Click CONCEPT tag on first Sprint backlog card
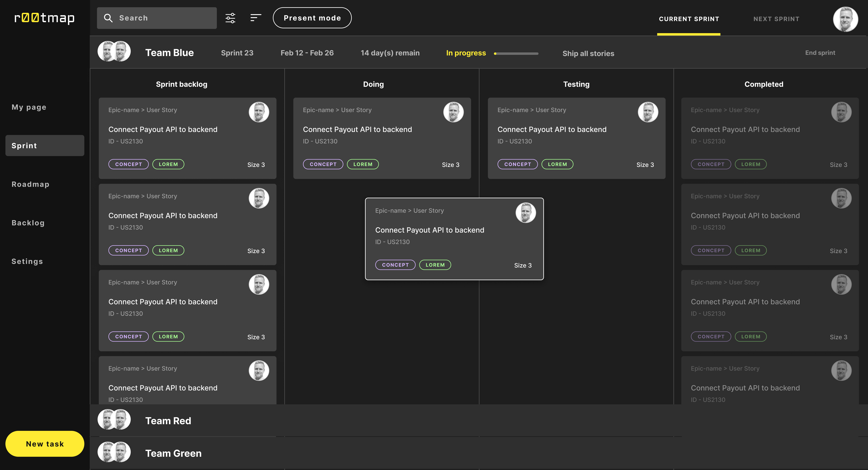 click(x=128, y=164)
